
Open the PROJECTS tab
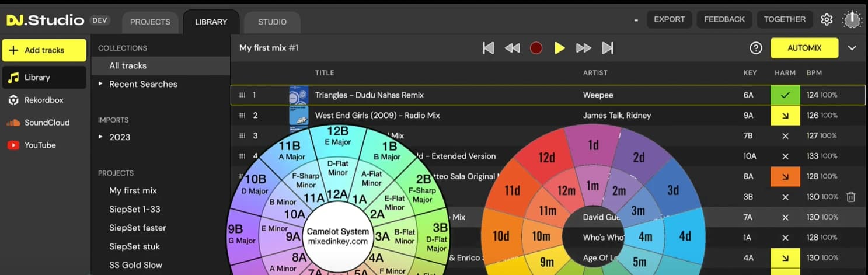pos(150,22)
